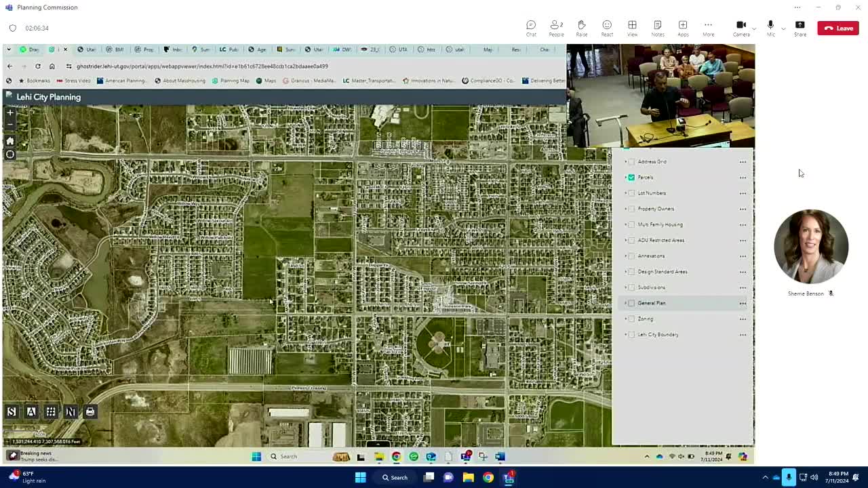
Task: Open options menu for Address Grid layer
Action: [743, 162]
